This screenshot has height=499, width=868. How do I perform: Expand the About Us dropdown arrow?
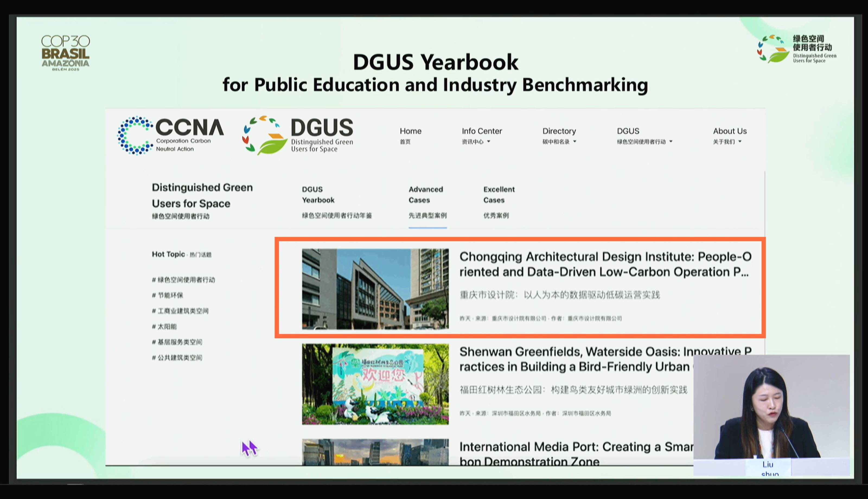tap(740, 142)
